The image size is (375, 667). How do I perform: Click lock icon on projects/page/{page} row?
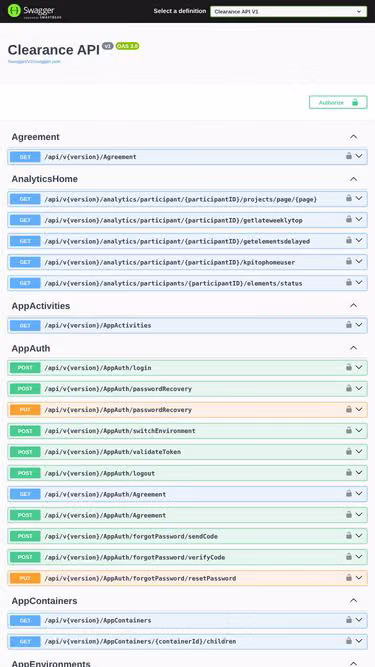(349, 198)
